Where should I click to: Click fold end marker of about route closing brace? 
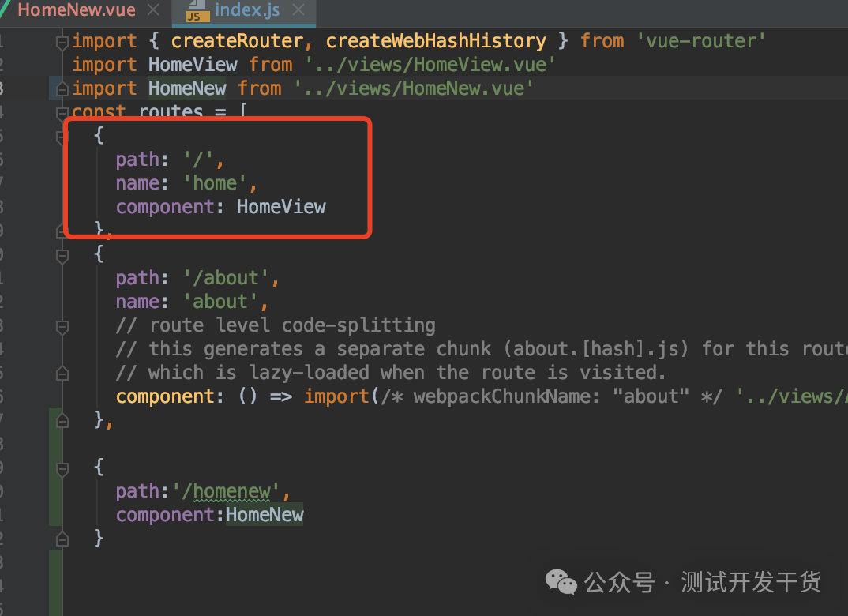62,421
